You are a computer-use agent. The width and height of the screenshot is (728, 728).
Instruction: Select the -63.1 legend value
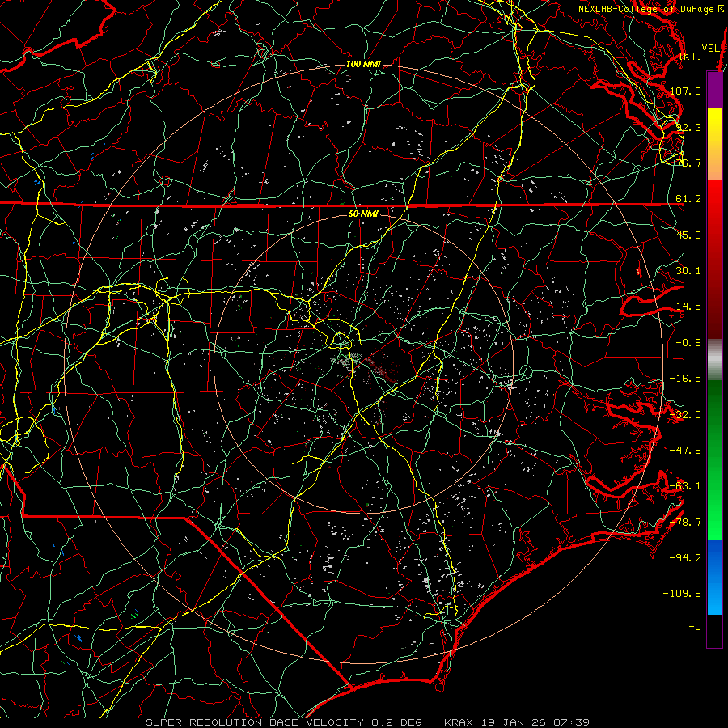[x=686, y=486]
